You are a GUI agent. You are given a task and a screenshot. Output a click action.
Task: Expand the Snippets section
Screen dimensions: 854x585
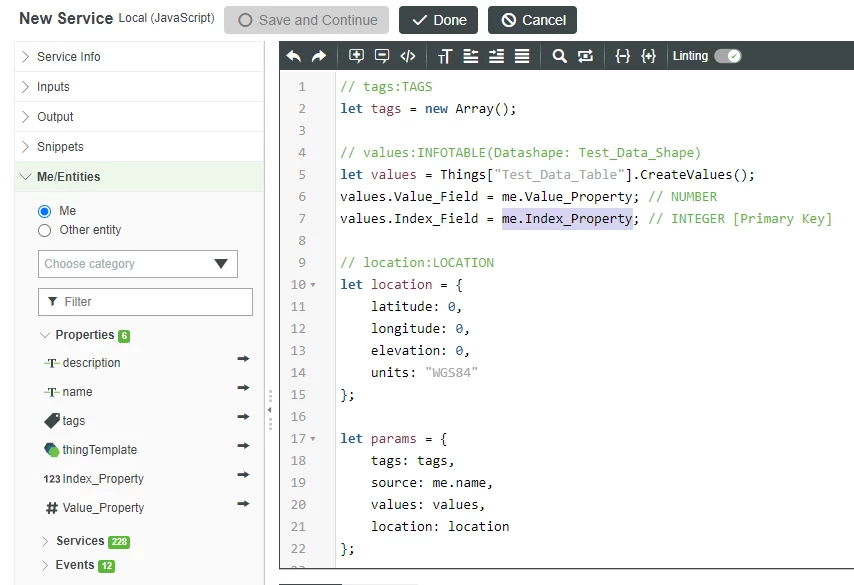click(x=139, y=147)
